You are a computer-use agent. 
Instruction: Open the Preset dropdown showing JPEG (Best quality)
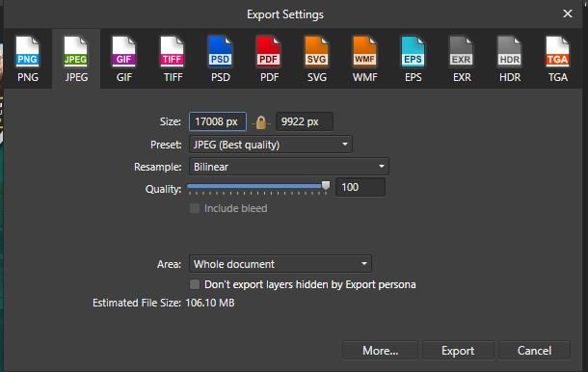[270, 145]
